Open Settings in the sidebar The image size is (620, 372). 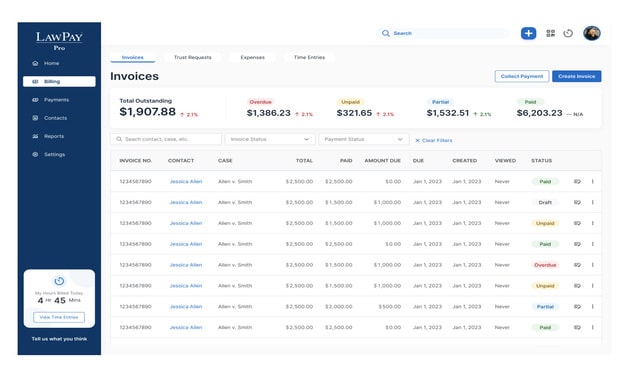(48, 154)
